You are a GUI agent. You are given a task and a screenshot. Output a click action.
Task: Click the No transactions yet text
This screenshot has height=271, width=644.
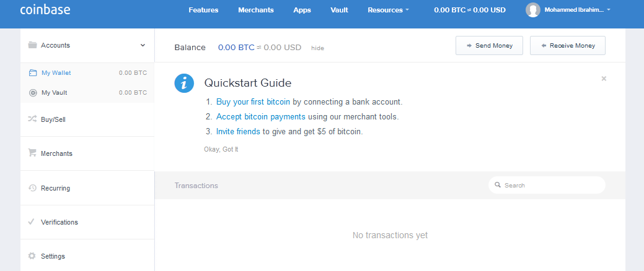[390, 235]
